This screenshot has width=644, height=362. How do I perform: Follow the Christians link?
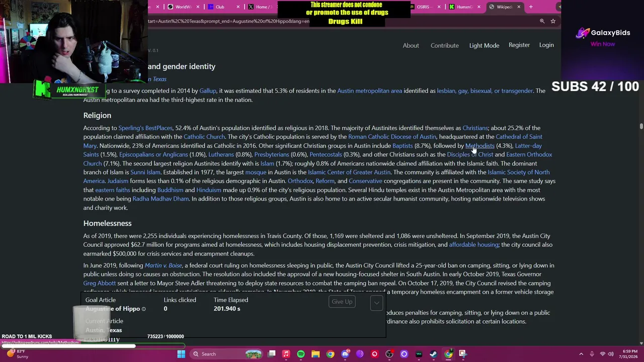click(475, 128)
